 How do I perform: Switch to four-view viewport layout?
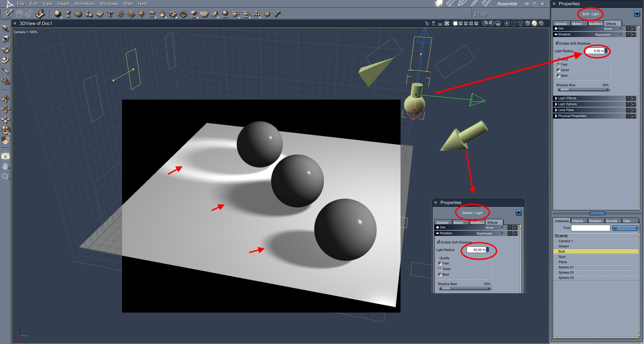471,24
